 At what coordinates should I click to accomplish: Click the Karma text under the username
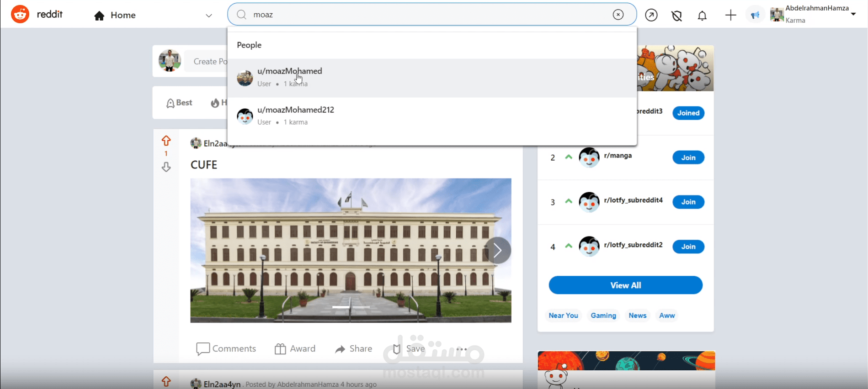pos(795,21)
